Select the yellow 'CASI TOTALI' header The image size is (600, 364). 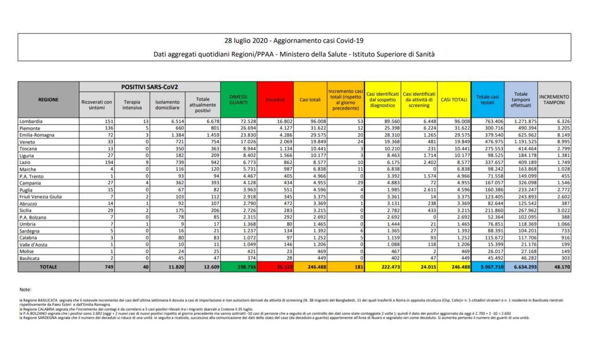click(x=454, y=99)
